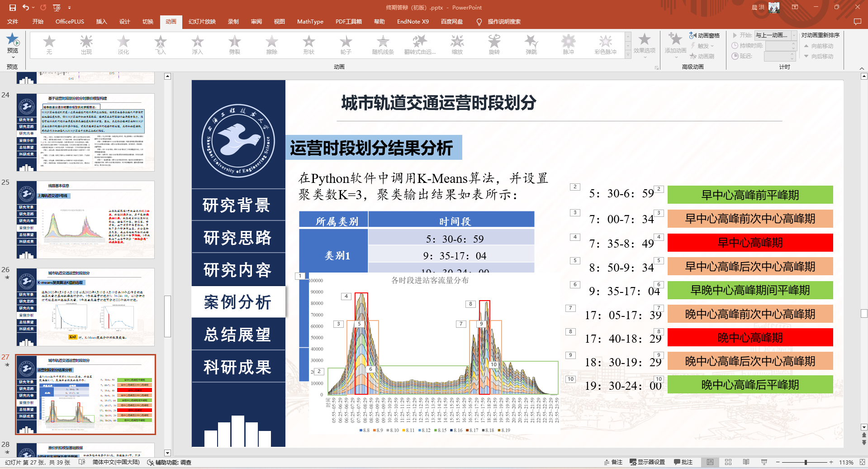Select the 浮入 (Float In) animation effect
Viewport: 868px width, 469px height.
pos(197,45)
